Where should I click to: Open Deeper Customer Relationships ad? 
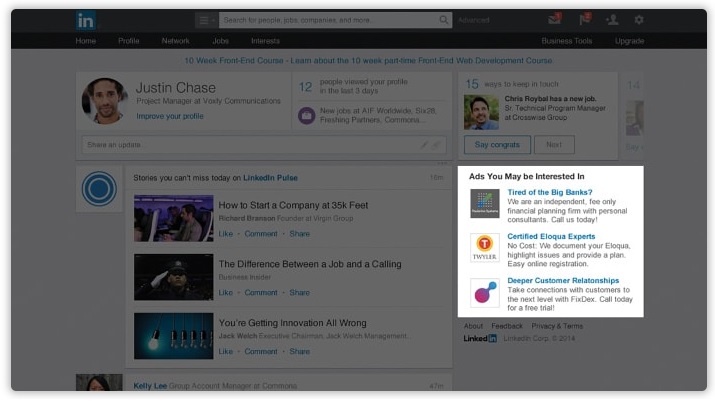pyautogui.click(x=563, y=280)
